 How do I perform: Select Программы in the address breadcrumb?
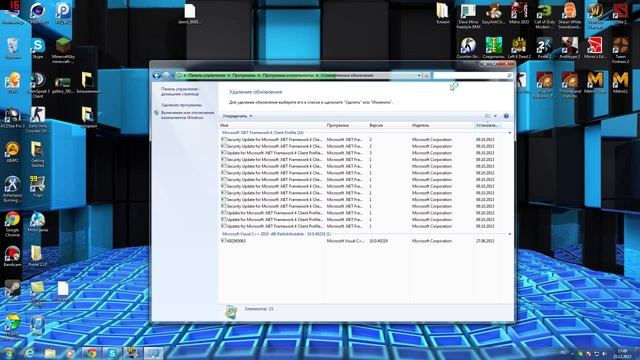[x=244, y=76]
